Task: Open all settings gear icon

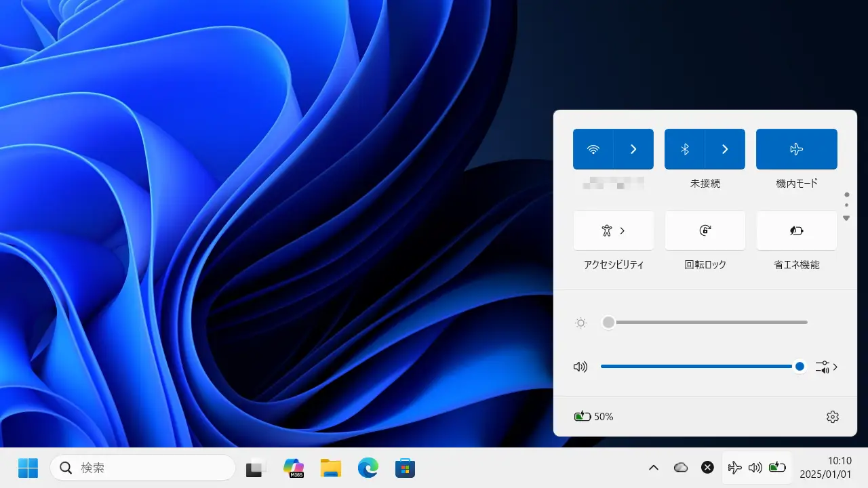Action: pyautogui.click(x=833, y=417)
